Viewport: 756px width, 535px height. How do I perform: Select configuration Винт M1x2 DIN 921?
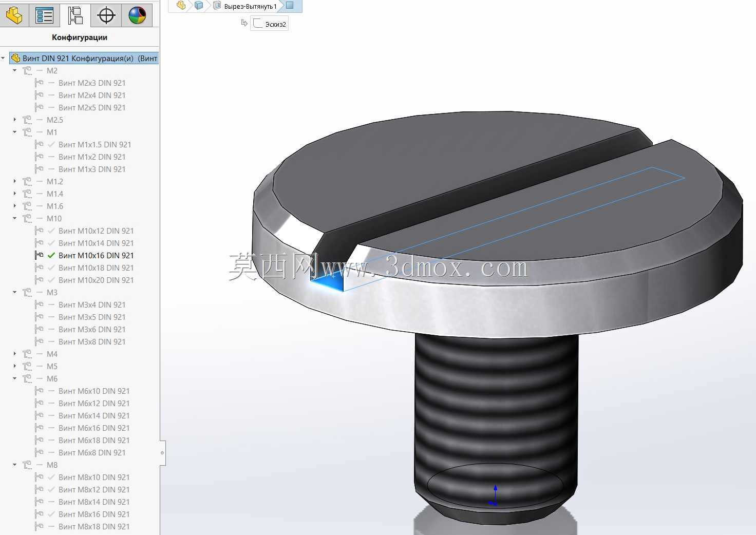(92, 157)
